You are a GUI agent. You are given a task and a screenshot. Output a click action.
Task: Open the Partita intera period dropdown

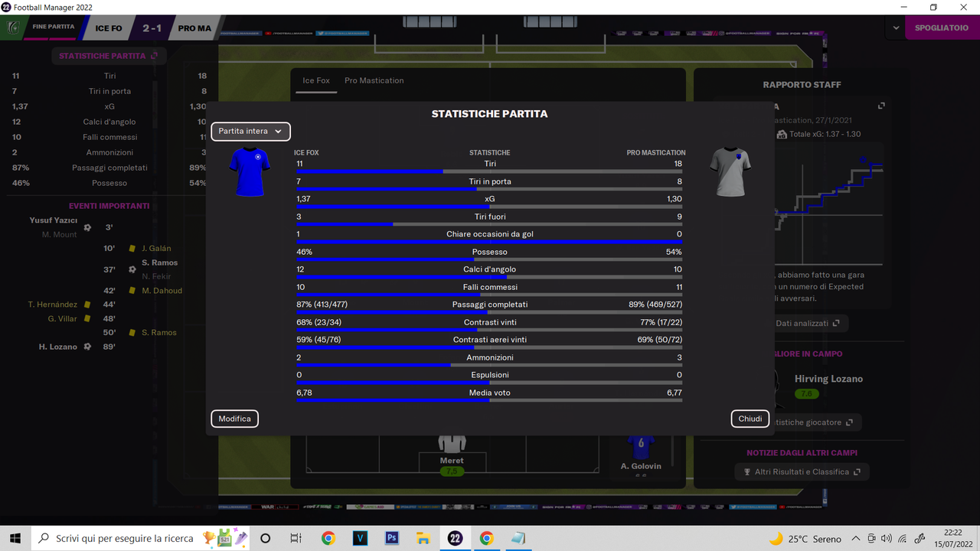click(x=250, y=132)
